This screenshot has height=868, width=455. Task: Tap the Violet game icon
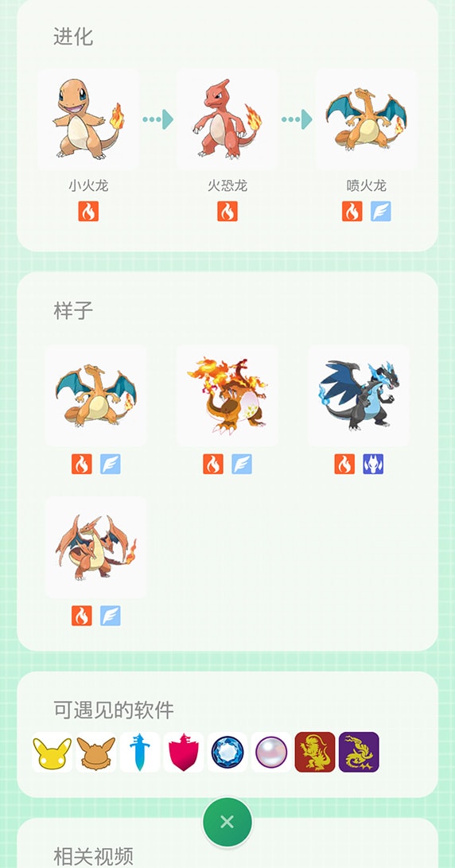click(359, 752)
